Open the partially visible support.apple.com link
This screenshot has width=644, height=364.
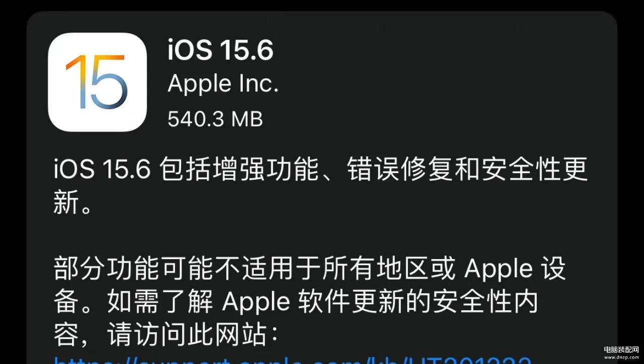292,358
